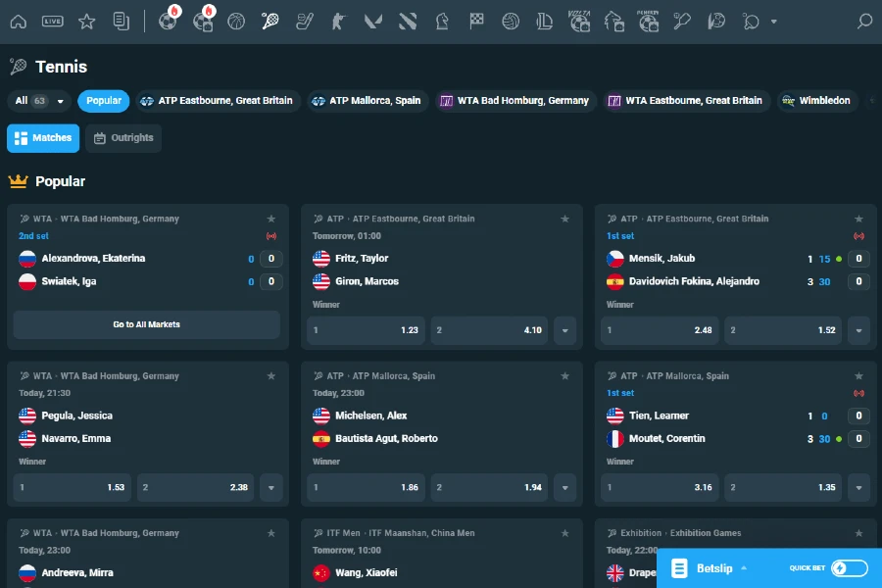Screen dimensions: 882x588
Task: Star the Pegula vs Navarro match
Action: click(x=270, y=376)
